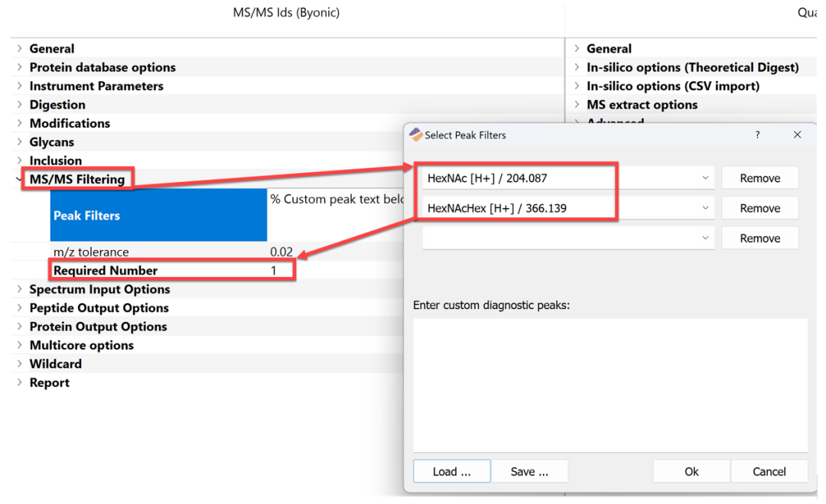This screenshot has height=504, width=826.
Task: Open the HexNAc [H+] / 204.087 dropdown
Action: coord(704,178)
